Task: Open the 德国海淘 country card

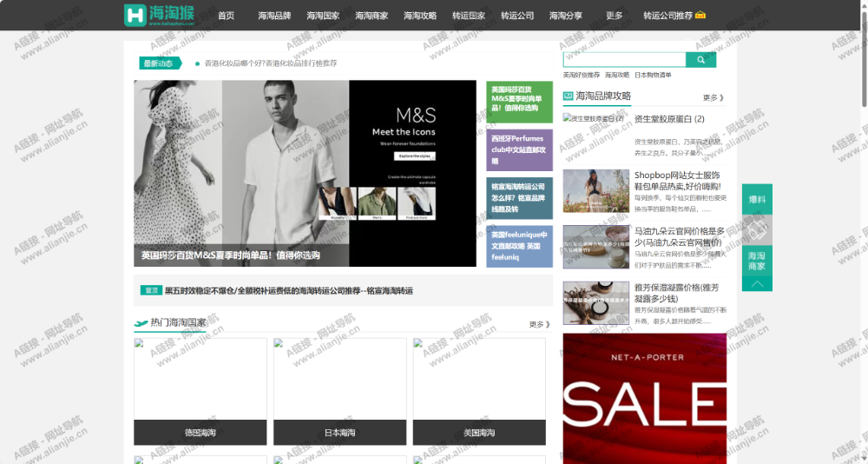Action: (201, 392)
